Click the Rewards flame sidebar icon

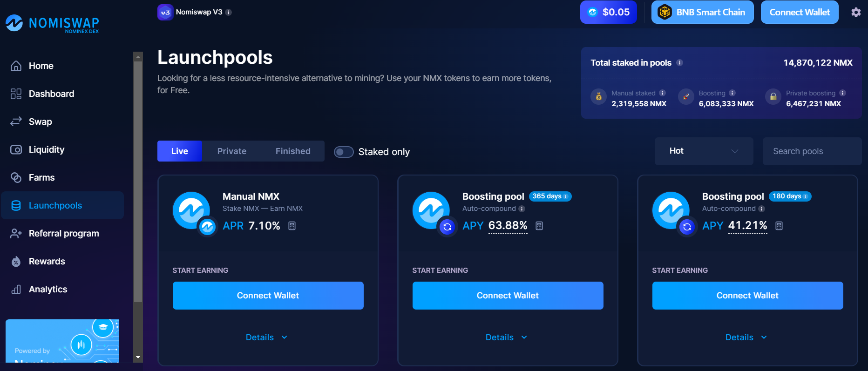coord(16,261)
